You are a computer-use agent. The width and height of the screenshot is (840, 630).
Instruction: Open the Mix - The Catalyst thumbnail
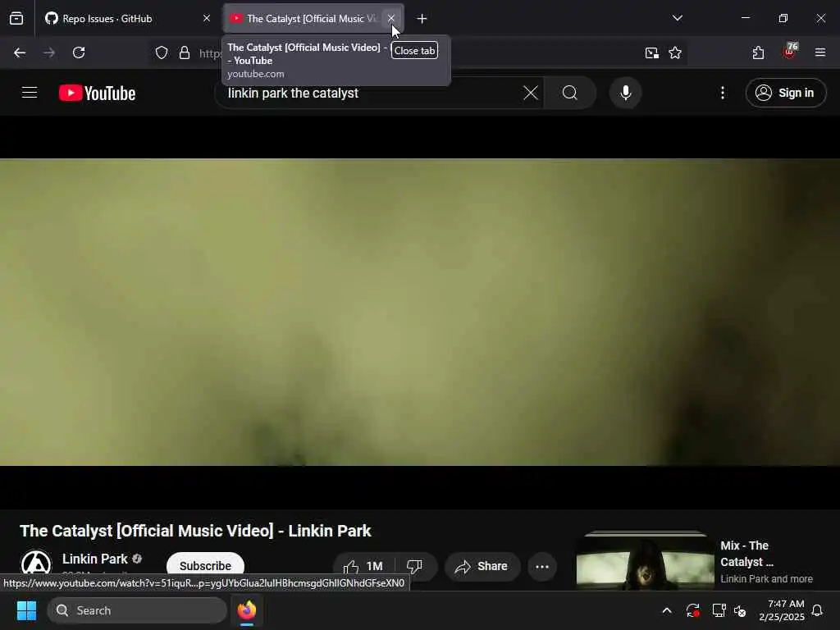[645, 560]
